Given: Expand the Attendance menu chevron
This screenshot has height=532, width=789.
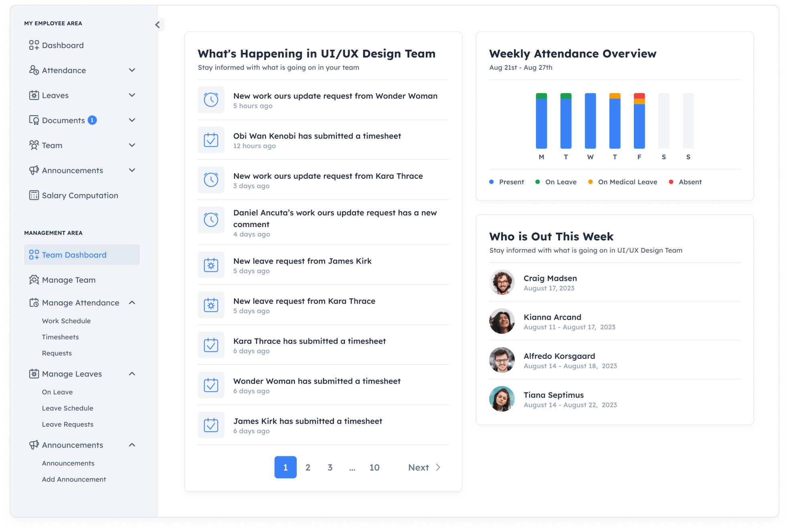Looking at the screenshot, I should click(x=132, y=70).
